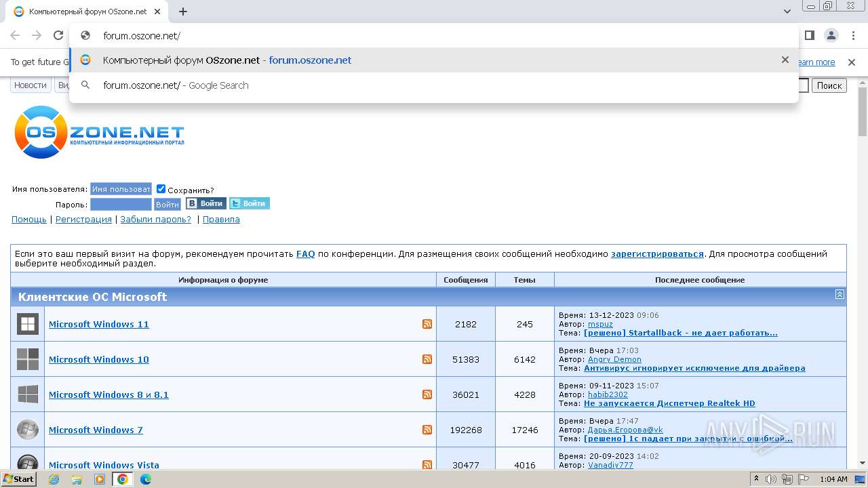Open Action Center flag icon in tray

(x=804, y=479)
